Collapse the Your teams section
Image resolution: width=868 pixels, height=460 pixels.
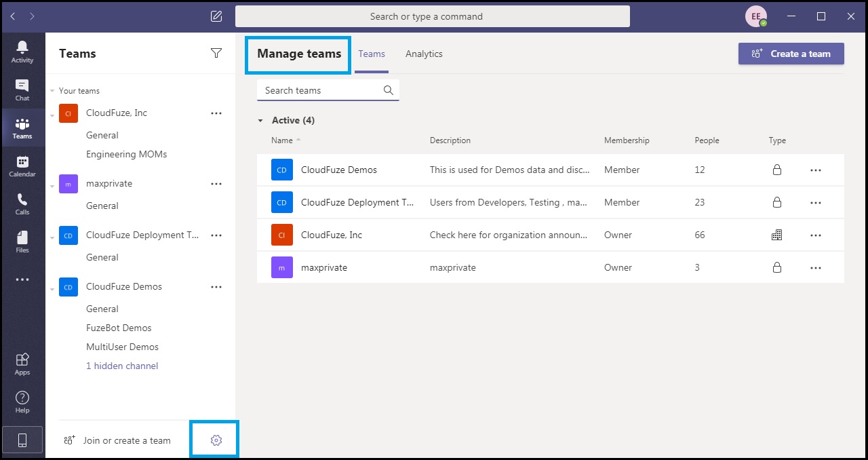pos(52,91)
